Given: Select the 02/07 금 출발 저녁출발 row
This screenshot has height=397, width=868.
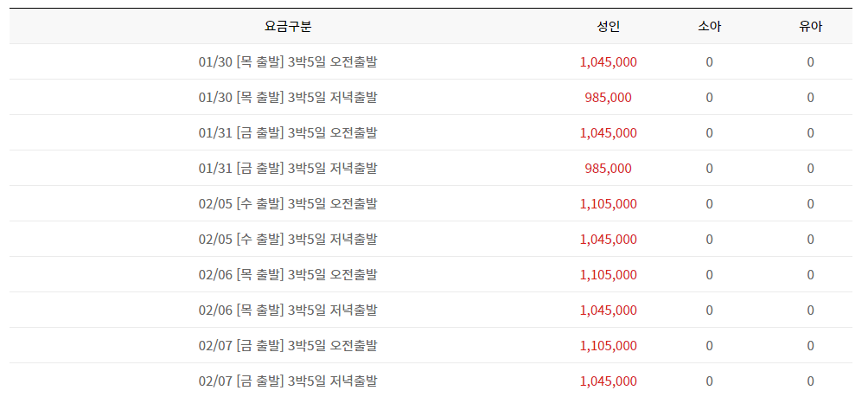Looking at the screenshot, I should pyautogui.click(x=431, y=381).
